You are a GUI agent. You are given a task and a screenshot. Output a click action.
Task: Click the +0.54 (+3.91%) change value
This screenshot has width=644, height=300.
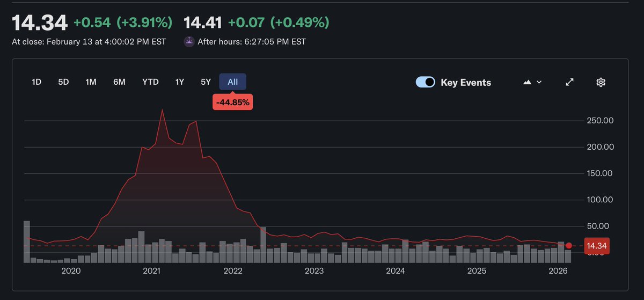[x=123, y=23]
